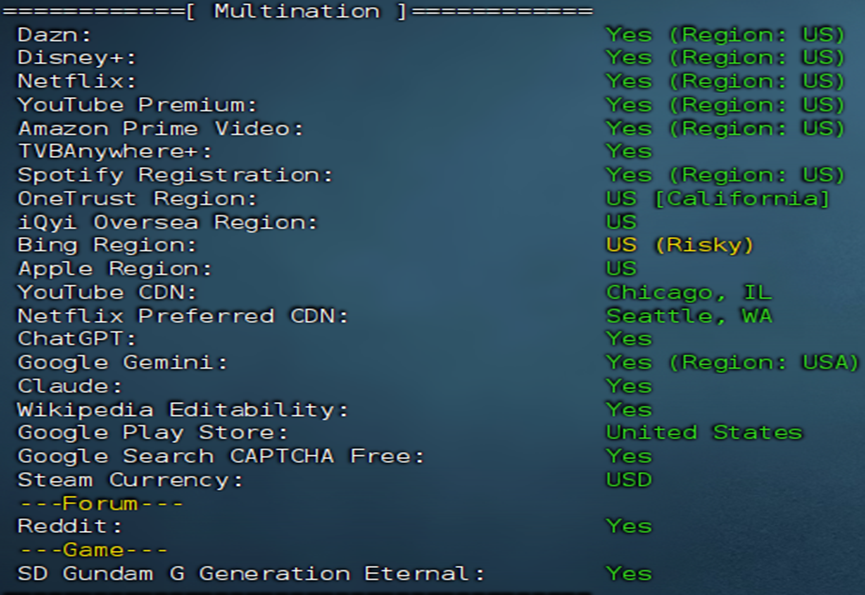Screen dimensions: 865x595
Task: Select the Spotify Registration label
Action: coord(175,175)
